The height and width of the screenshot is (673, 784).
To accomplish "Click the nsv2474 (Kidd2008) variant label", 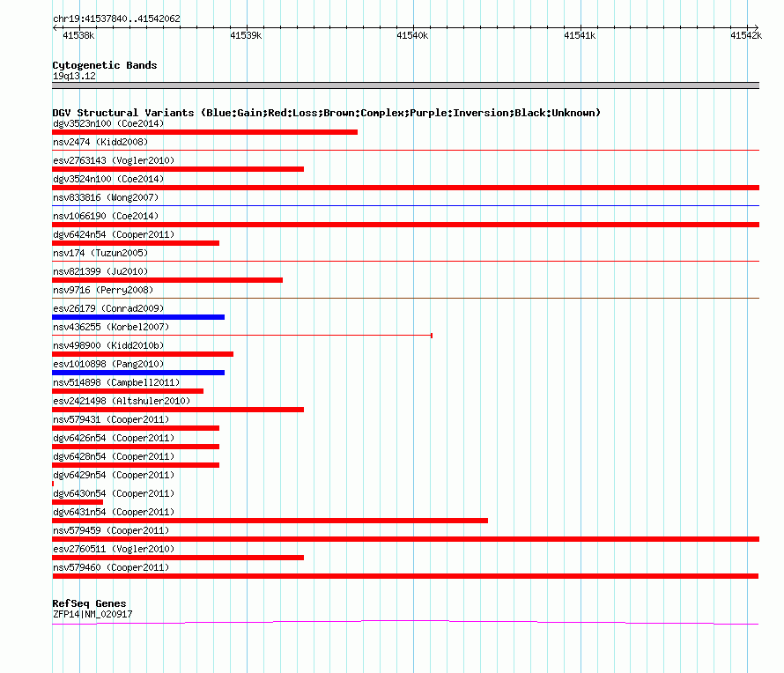I will pyautogui.click(x=100, y=142).
